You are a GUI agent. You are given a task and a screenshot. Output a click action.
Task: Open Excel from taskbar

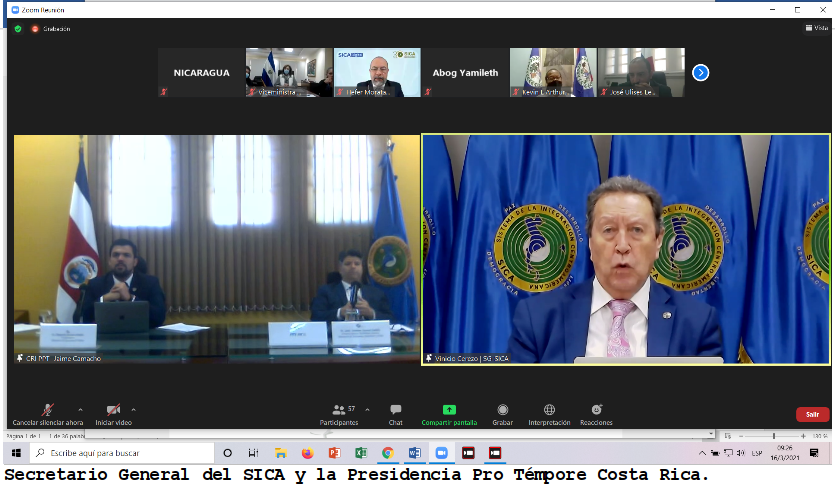pos(361,453)
